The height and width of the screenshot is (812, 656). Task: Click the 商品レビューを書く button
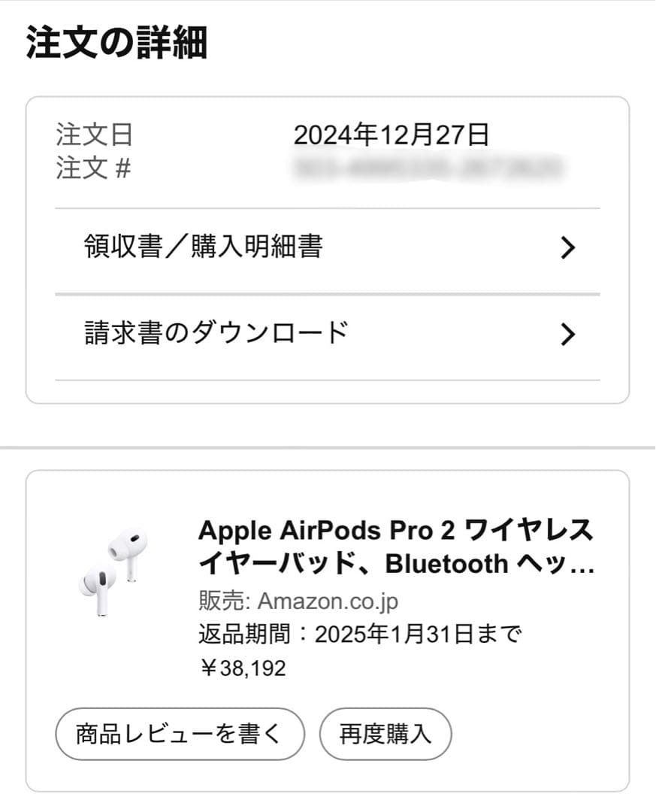pyautogui.click(x=179, y=734)
